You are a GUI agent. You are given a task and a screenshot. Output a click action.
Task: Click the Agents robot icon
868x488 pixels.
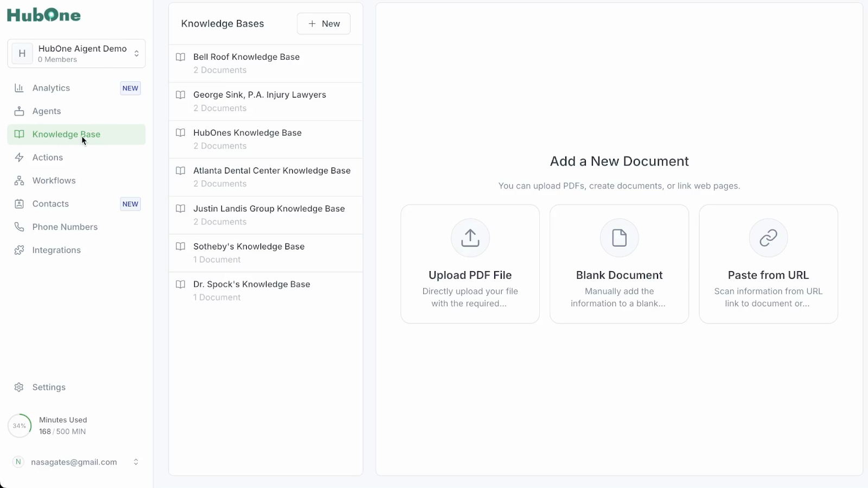pos(19,111)
